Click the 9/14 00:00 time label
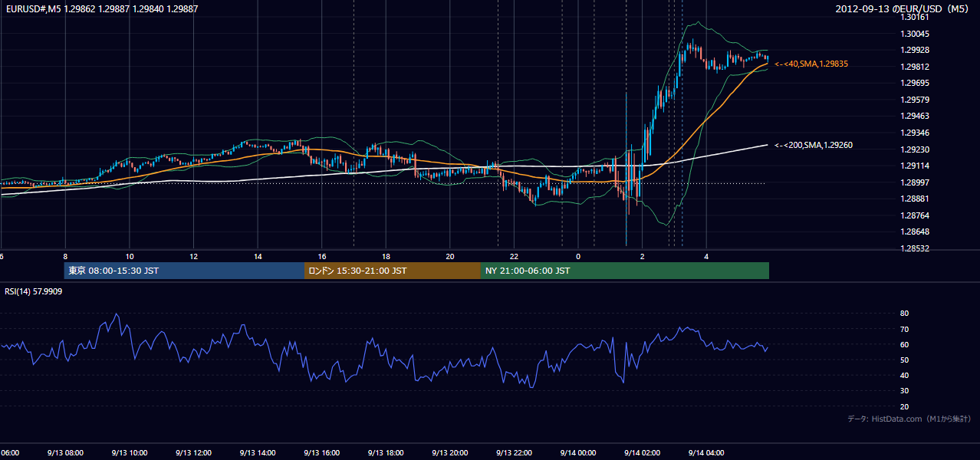 (578, 452)
